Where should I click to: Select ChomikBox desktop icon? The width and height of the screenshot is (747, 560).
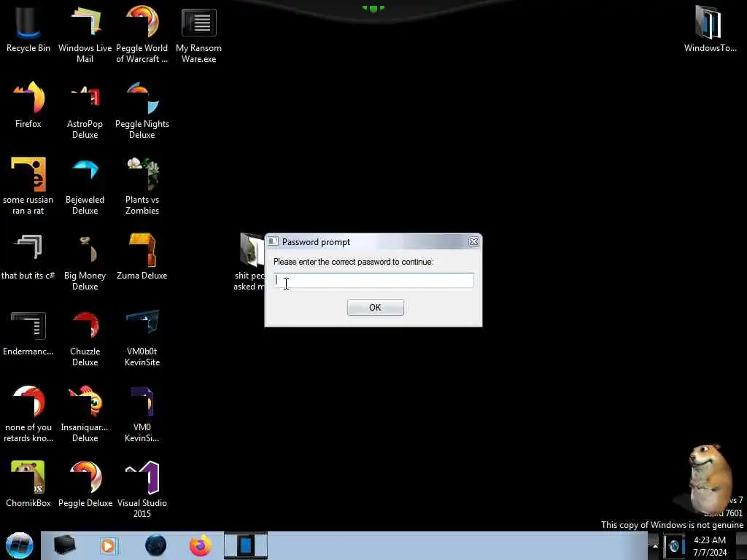(28, 485)
